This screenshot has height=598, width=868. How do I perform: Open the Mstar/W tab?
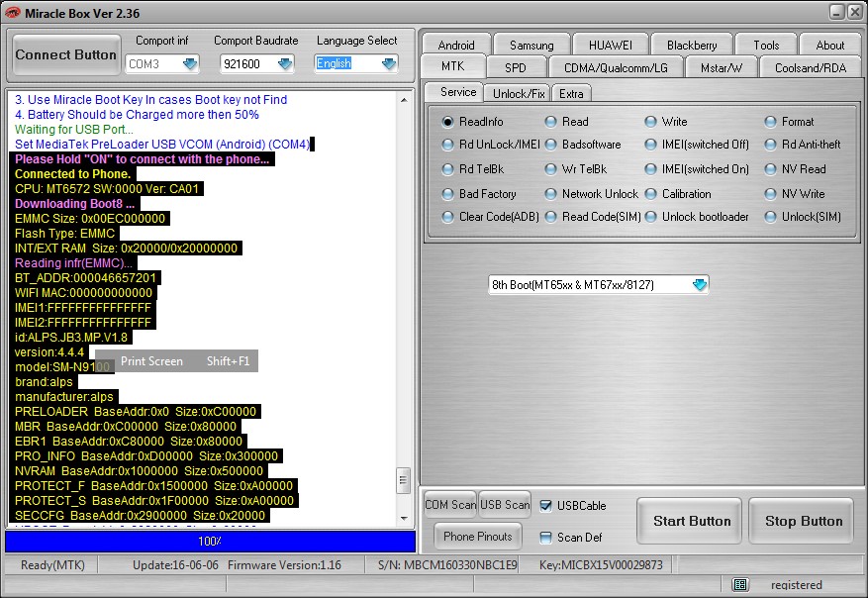tap(722, 67)
